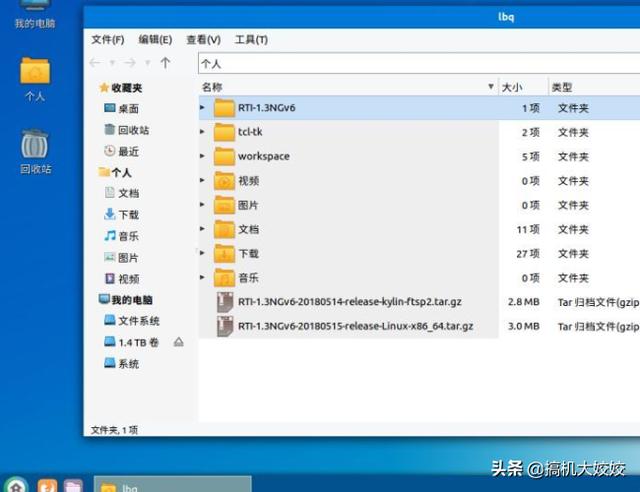Viewport: 640px width, 492px height.
Task: Expand the 音乐 folder in file list
Action: tap(202, 277)
